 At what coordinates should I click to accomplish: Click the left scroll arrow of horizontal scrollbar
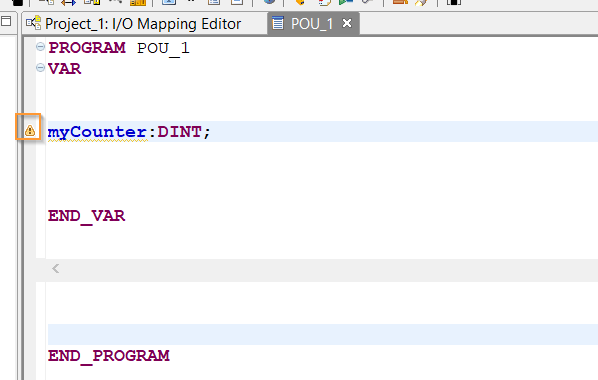(56, 269)
